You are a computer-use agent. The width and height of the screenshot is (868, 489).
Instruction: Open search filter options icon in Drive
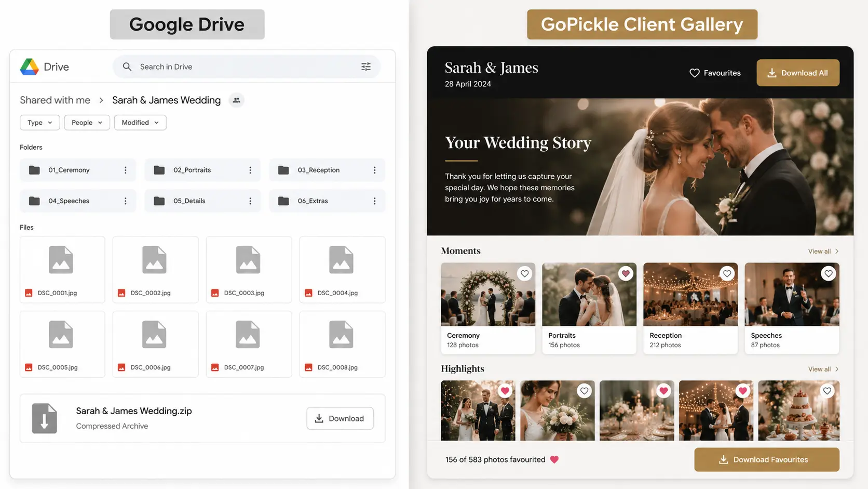366,67
